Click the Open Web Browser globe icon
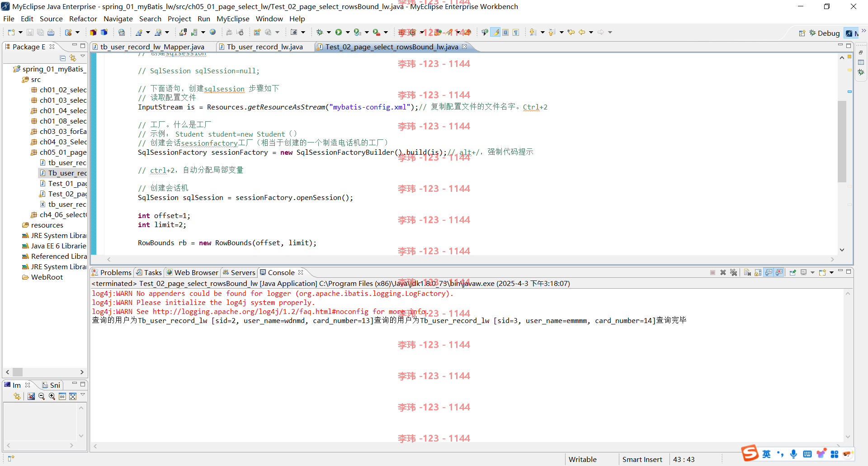868x466 pixels. (x=212, y=32)
